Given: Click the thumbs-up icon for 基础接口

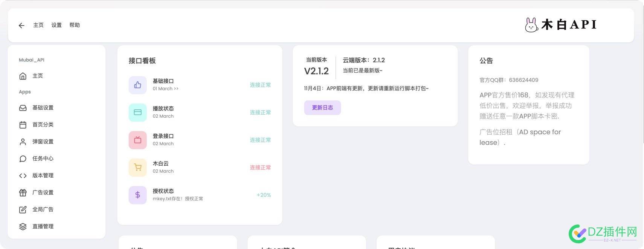Looking at the screenshot, I should pyautogui.click(x=137, y=85).
